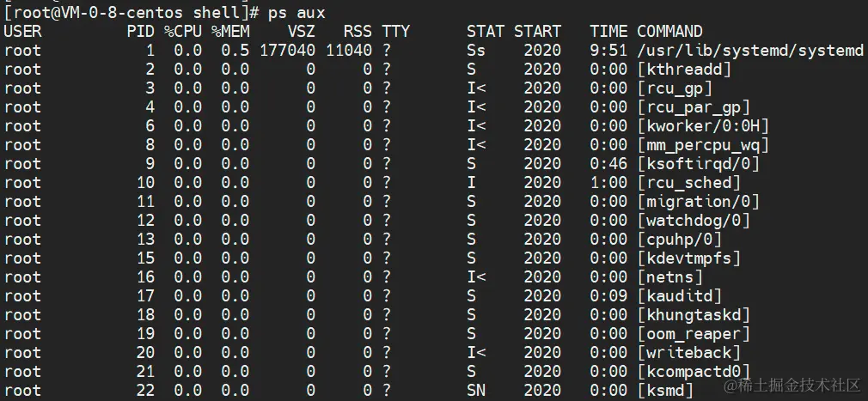The height and width of the screenshot is (401, 868).
Task: Click the RSS value 11040
Action: coord(349,51)
